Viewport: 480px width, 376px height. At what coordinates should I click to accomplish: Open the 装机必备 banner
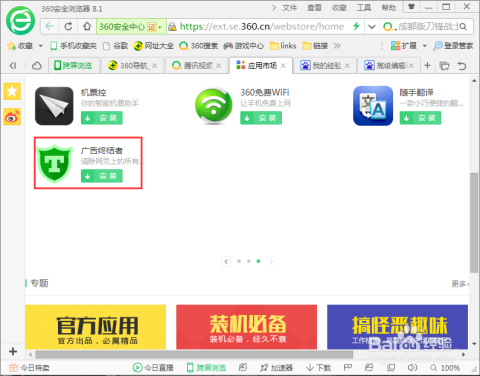(x=247, y=327)
